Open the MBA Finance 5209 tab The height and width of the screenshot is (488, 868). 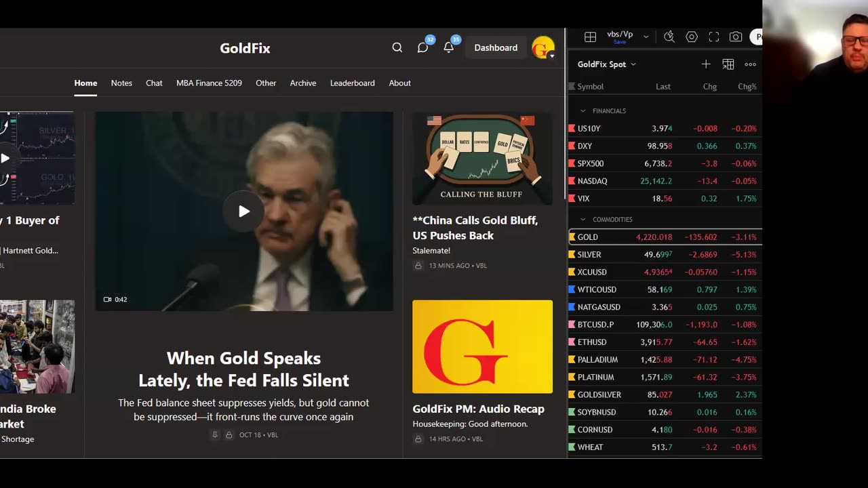(x=209, y=83)
